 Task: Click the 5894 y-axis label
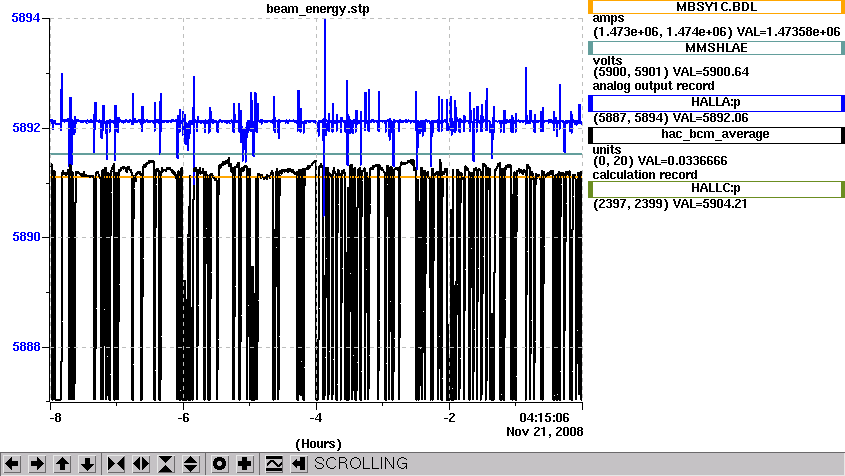point(26,18)
